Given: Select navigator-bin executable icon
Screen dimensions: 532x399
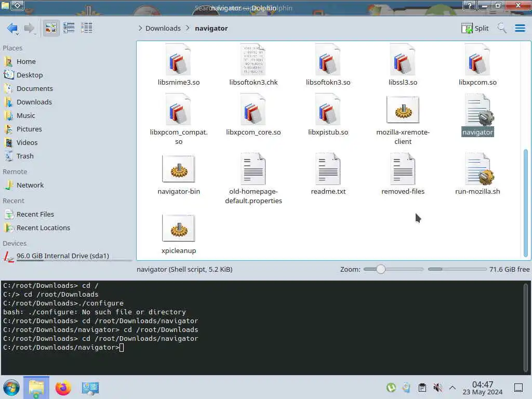Looking at the screenshot, I should pyautogui.click(x=179, y=169).
